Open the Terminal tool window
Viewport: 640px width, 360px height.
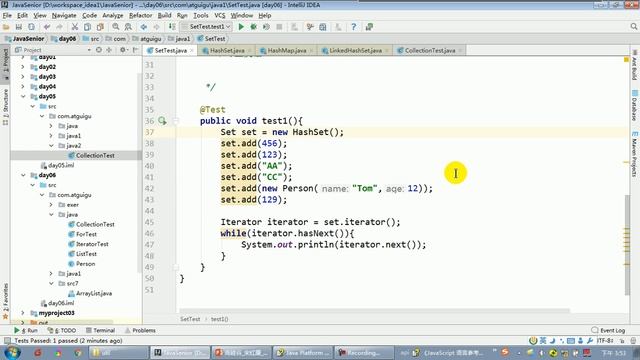point(100,330)
